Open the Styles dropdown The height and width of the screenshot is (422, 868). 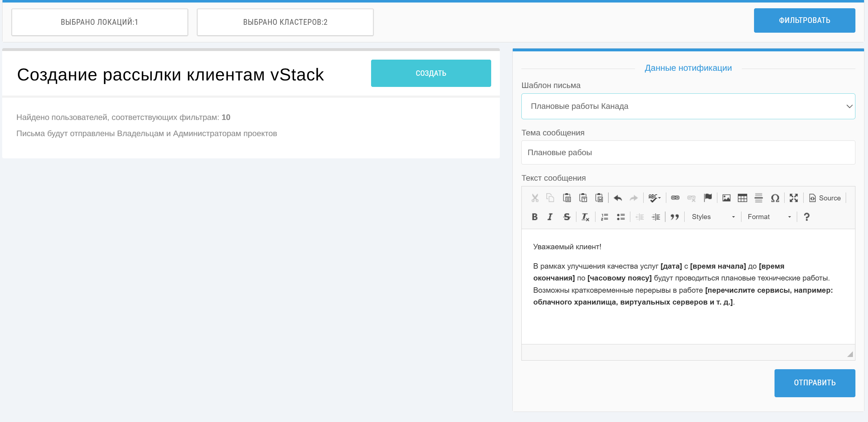(713, 217)
